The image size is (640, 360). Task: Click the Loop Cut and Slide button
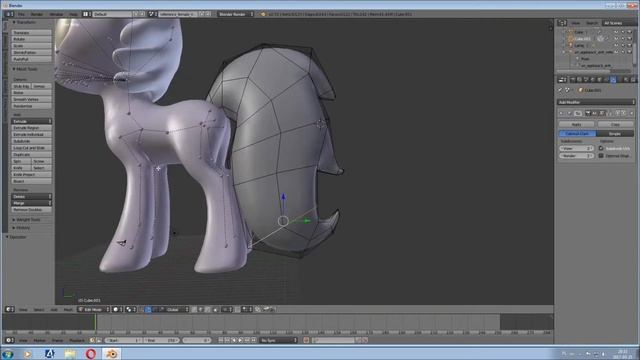click(x=31, y=148)
